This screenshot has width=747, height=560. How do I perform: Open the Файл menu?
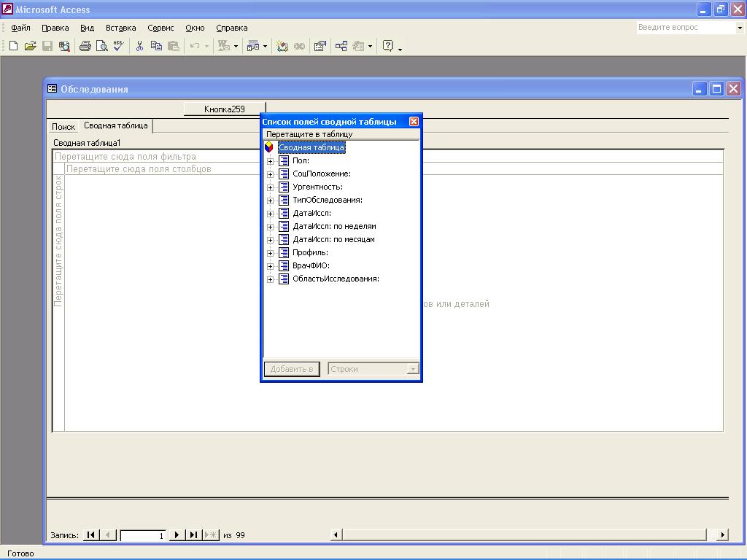click(x=20, y=28)
